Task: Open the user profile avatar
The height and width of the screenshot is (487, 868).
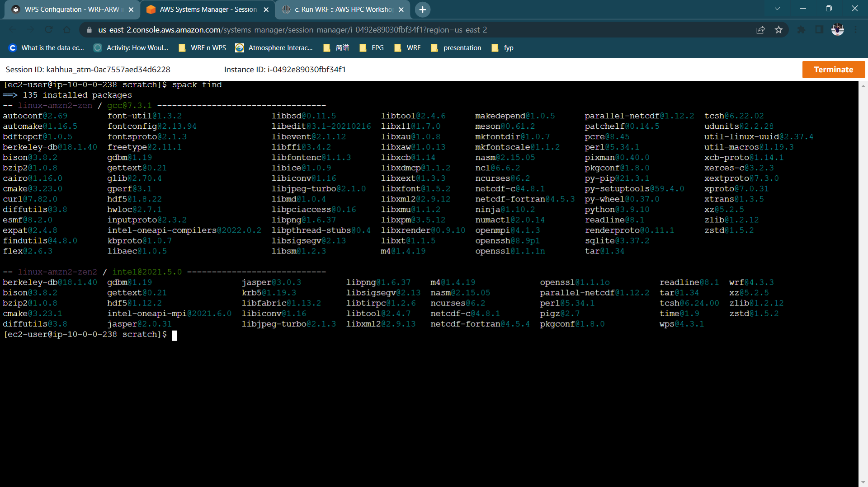Action: coord(837,30)
